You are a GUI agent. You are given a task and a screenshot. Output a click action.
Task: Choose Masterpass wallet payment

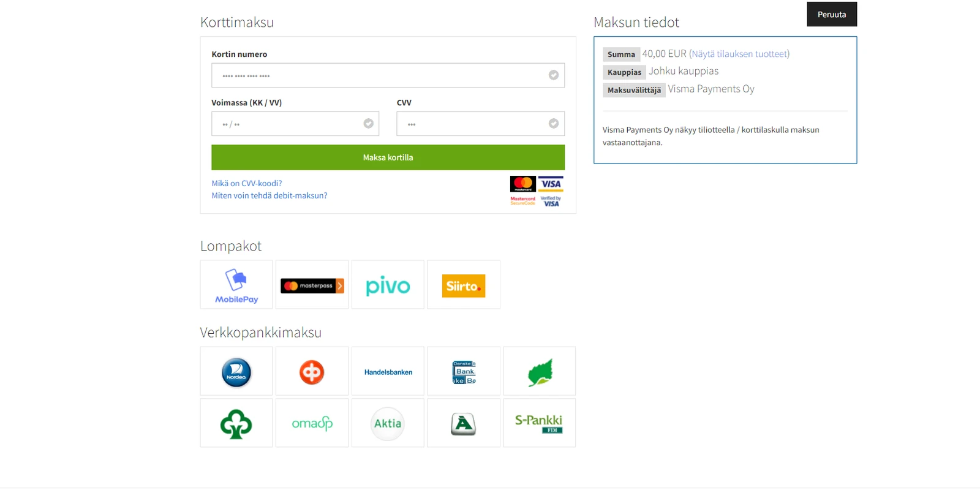point(312,285)
